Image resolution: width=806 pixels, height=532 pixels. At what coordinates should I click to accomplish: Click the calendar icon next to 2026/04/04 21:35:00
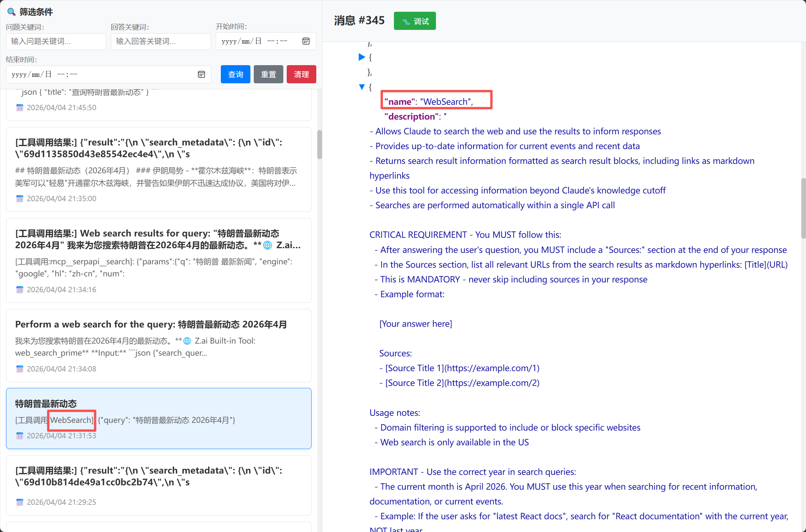(x=20, y=198)
